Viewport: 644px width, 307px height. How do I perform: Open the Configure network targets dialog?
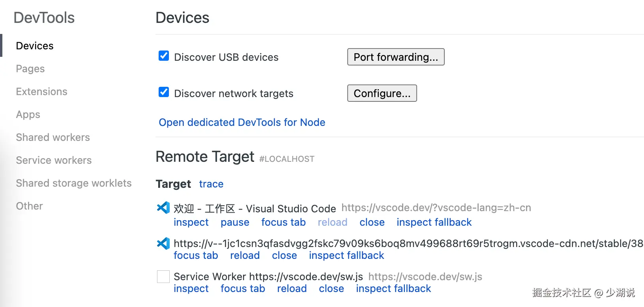coord(382,94)
